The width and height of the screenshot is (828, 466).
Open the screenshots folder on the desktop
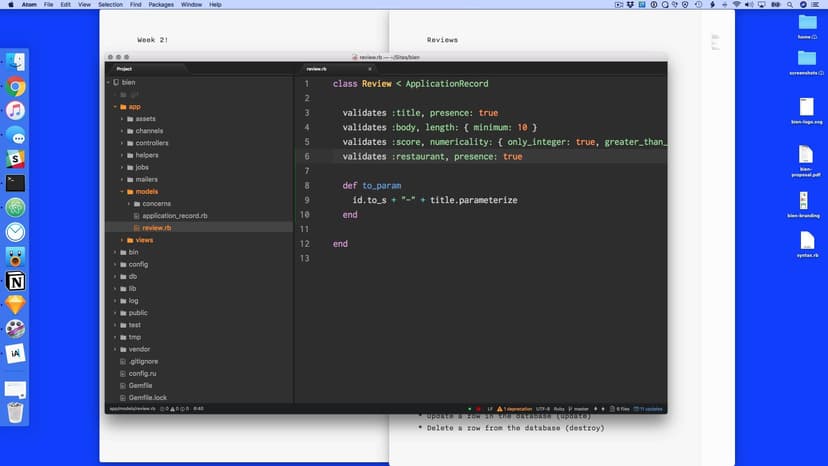[805, 59]
